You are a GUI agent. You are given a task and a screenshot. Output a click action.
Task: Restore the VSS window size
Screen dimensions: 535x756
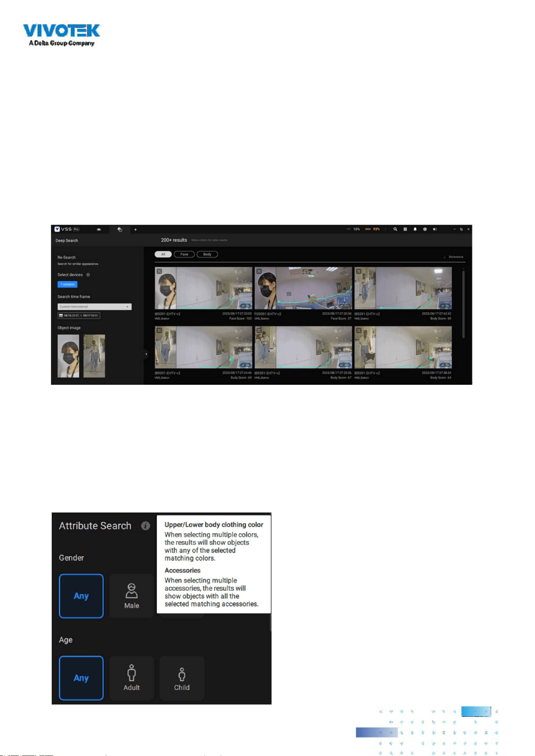[x=461, y=229]
